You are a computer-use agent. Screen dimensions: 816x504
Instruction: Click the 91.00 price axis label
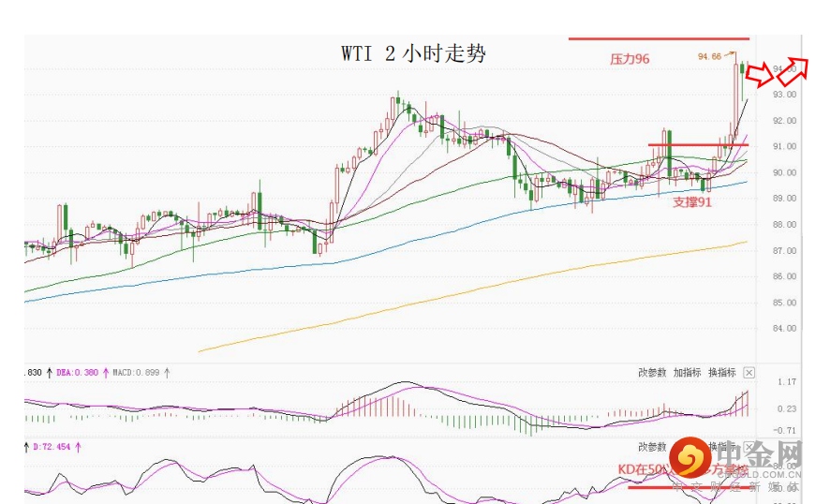(x=784, y=147)
